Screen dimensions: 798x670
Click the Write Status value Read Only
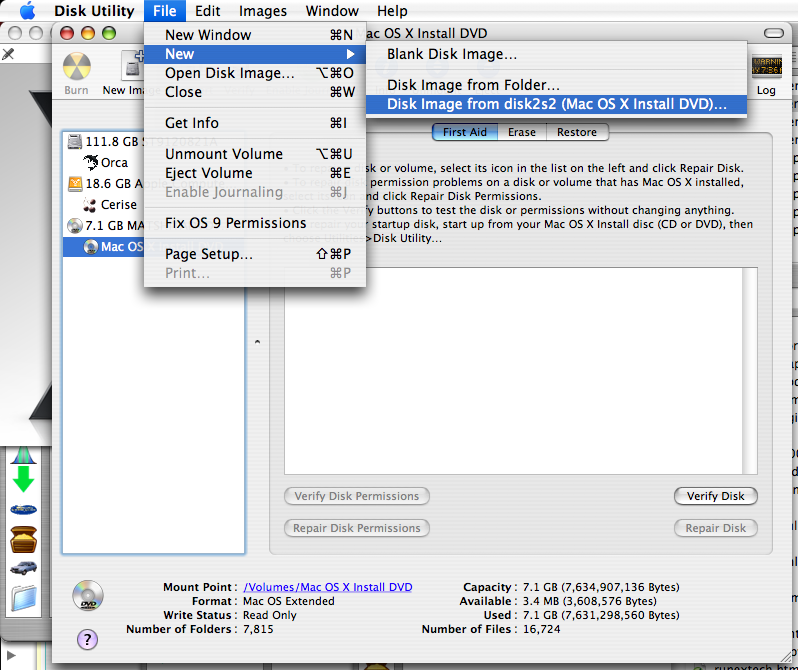pos(270,615)
